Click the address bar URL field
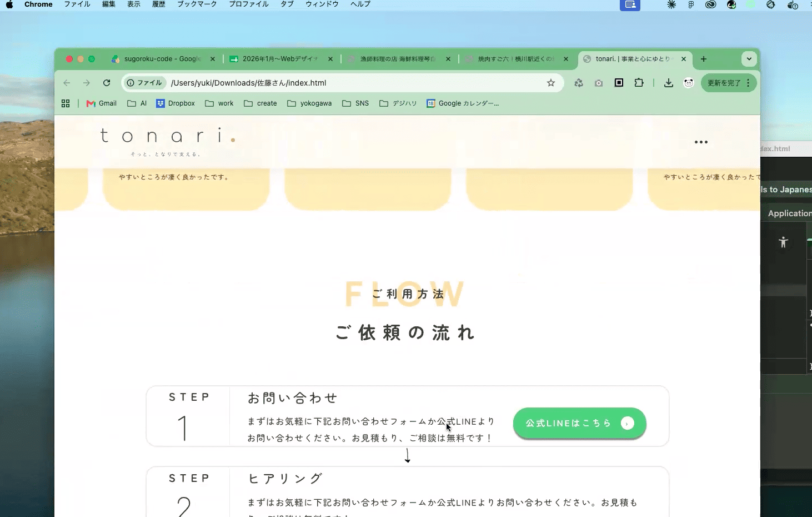 coord(355,83)
